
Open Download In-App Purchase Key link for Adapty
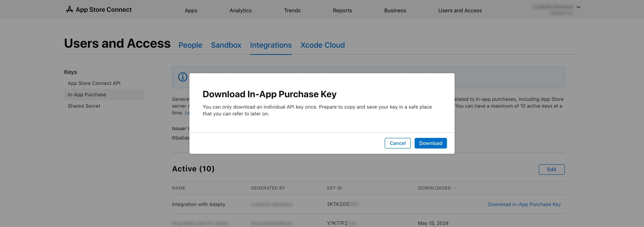click(x=524, y=204)
